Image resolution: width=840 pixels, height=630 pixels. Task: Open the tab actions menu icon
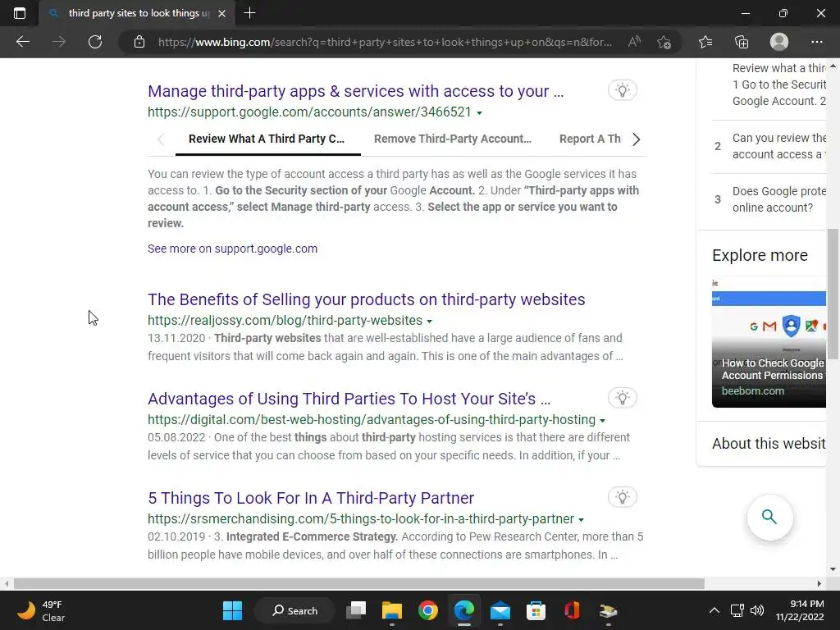[20, 13]
